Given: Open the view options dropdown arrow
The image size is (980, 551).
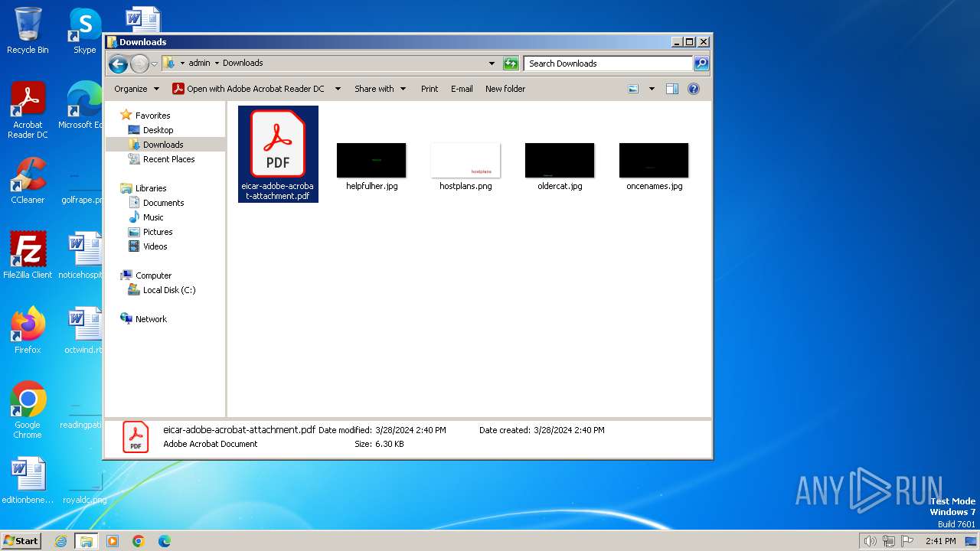Looking at the screenshot, I should point(652,89).
